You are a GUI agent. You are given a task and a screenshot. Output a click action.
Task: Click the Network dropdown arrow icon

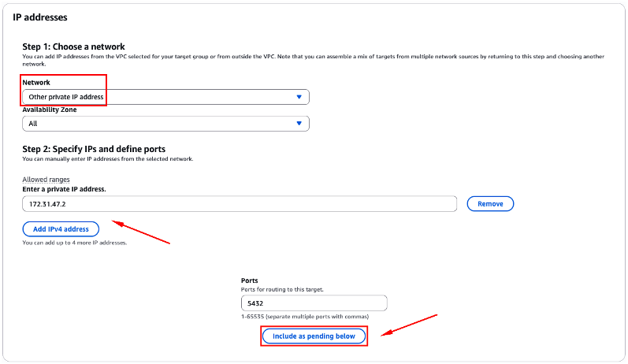299,97
